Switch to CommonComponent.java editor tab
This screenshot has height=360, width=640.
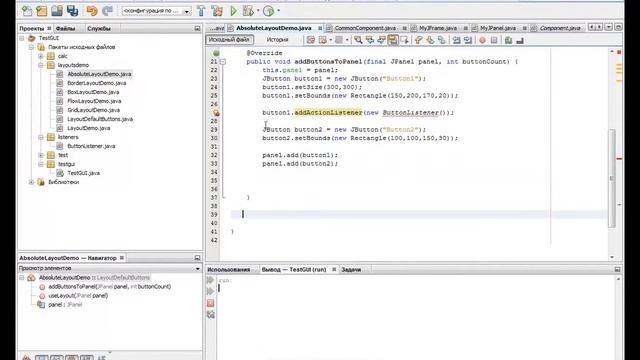point(364,28)
